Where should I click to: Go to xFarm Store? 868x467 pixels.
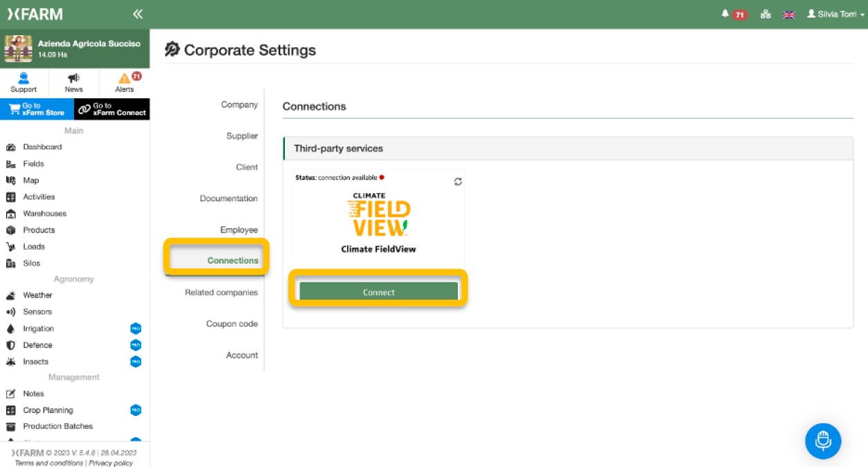(x=37, y=109)
